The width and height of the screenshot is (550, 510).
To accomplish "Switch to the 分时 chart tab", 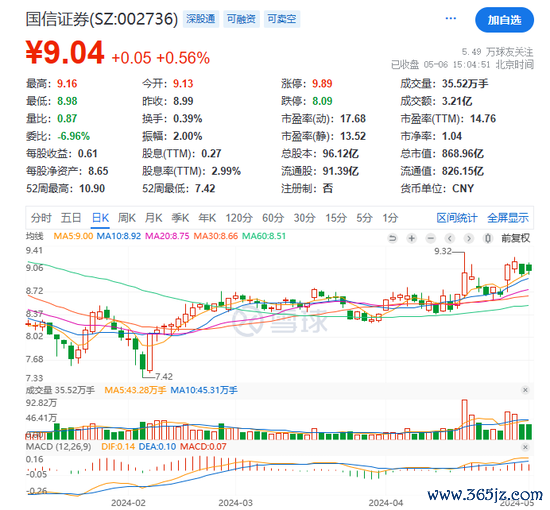I will (x=41, y=218).
